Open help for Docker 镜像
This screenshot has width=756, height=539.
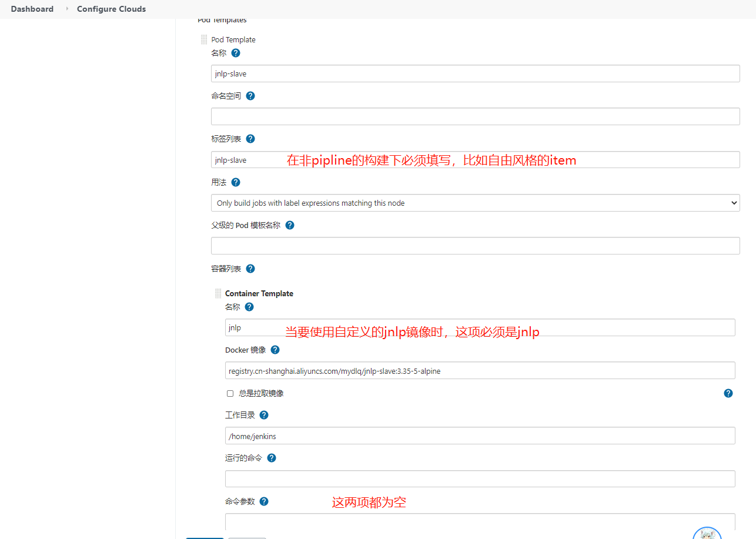275,349
